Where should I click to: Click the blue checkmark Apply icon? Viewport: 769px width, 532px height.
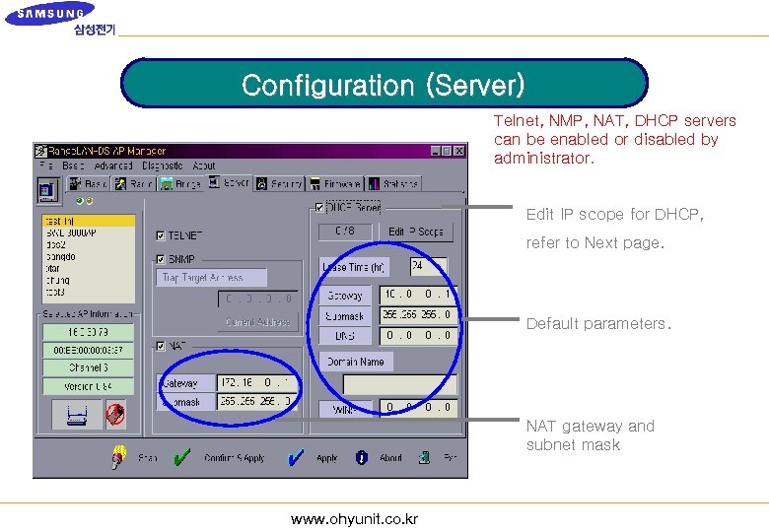295,457
